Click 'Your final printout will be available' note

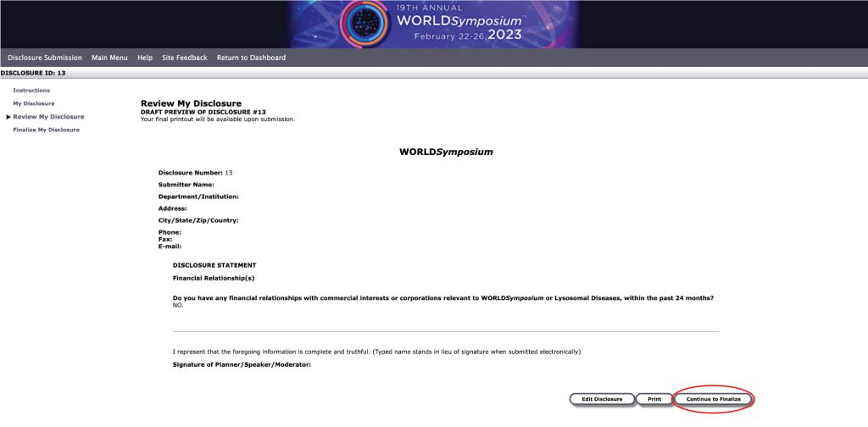(x=218, y=119)
